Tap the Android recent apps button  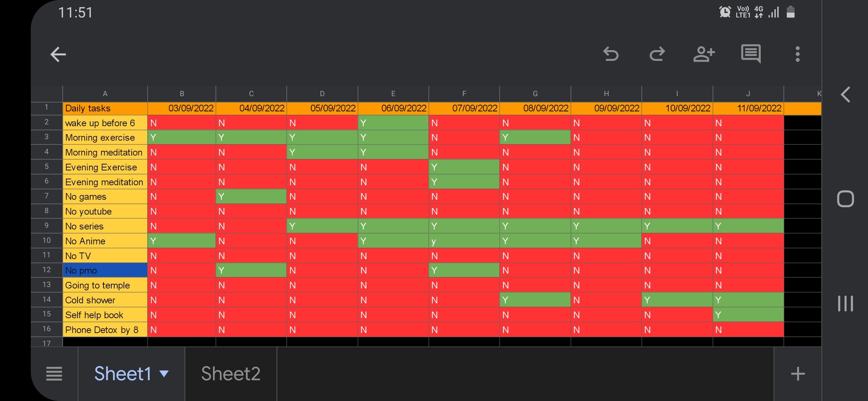[845, 303]
